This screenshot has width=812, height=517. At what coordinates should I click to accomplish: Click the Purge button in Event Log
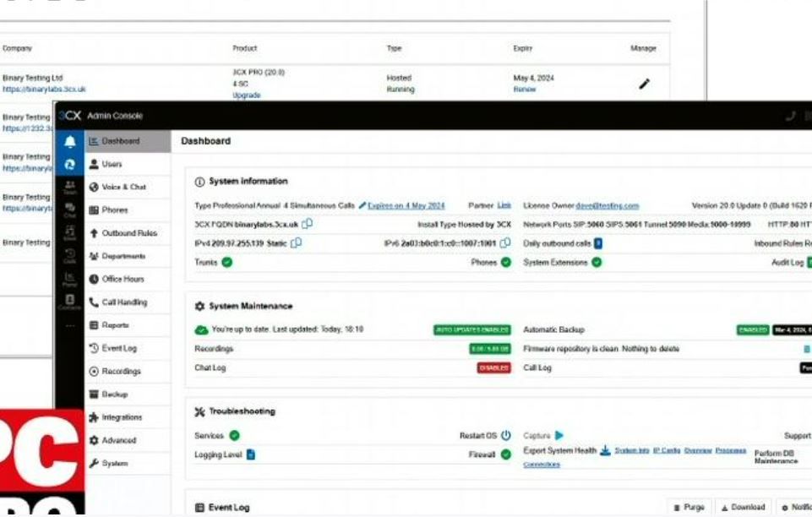(x=689, y=507)
